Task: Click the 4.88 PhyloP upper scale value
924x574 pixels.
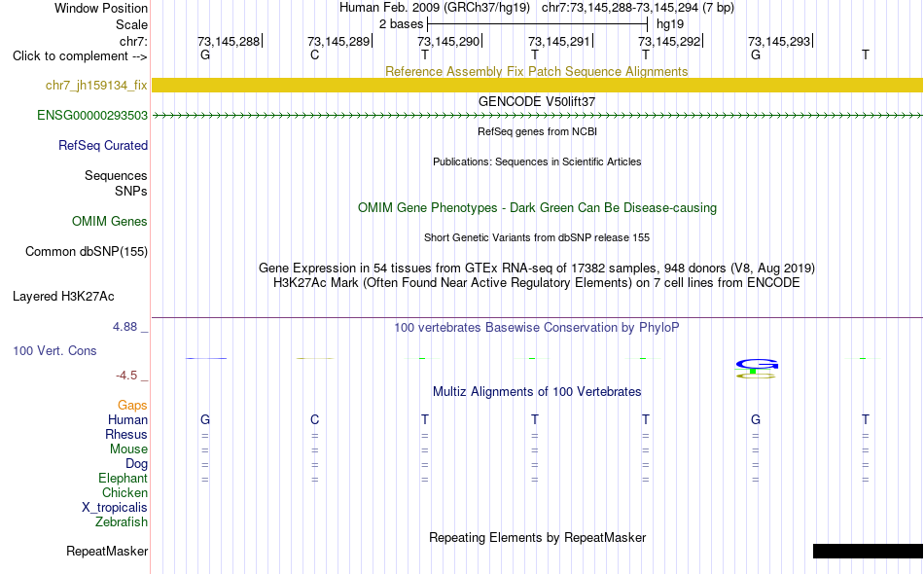Action: 124,327
